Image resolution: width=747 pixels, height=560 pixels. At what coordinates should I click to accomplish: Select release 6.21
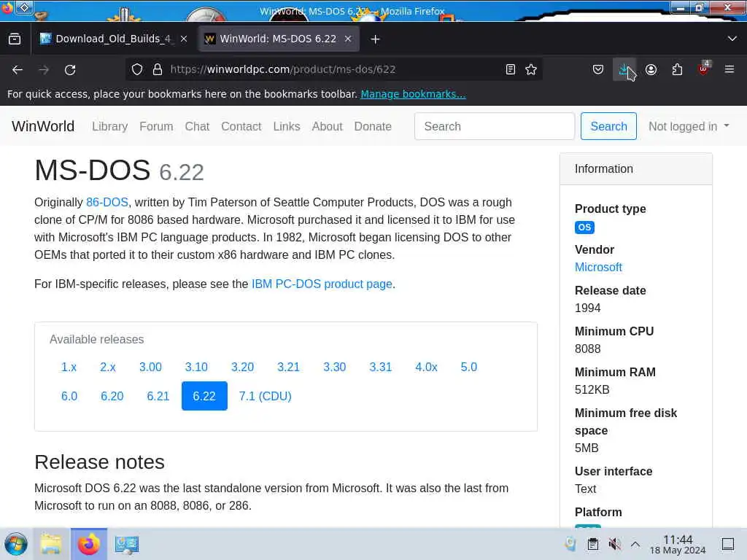pyautogui.click(x=158, y=396)
